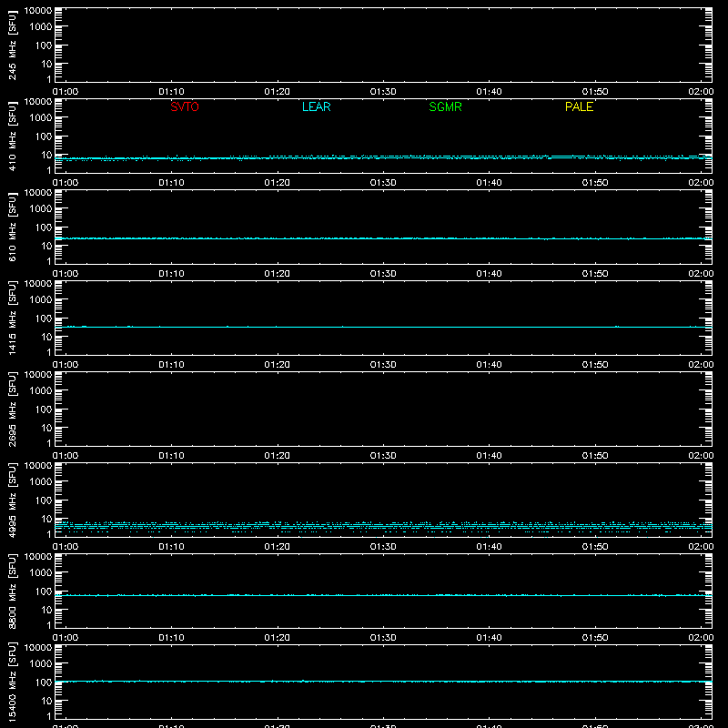
Task: Select the 245 MHz [SFU] axis label
Action: [12, 45]
